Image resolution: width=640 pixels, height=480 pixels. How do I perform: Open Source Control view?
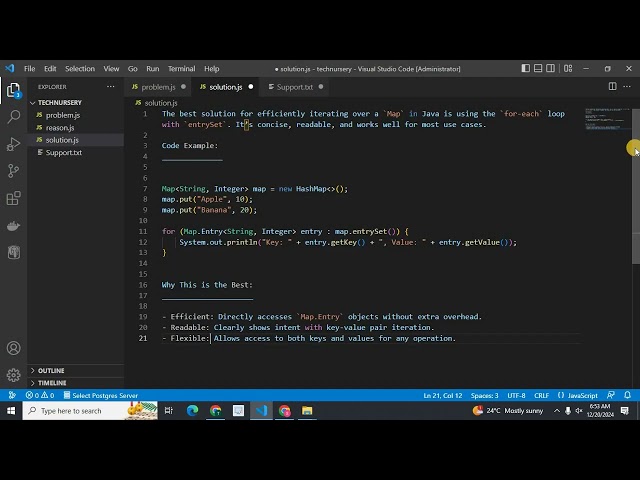pos(13,171)
